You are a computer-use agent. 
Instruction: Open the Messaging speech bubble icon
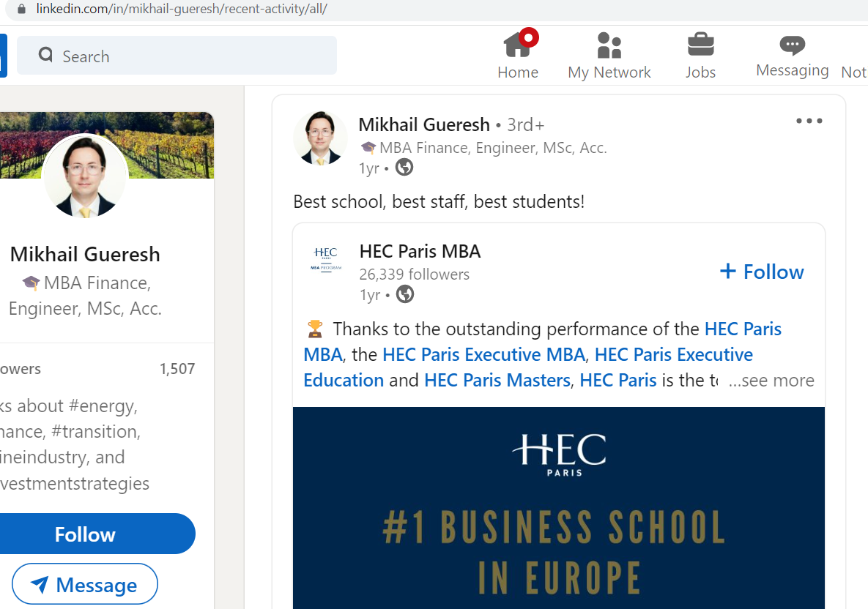(792, 45)
